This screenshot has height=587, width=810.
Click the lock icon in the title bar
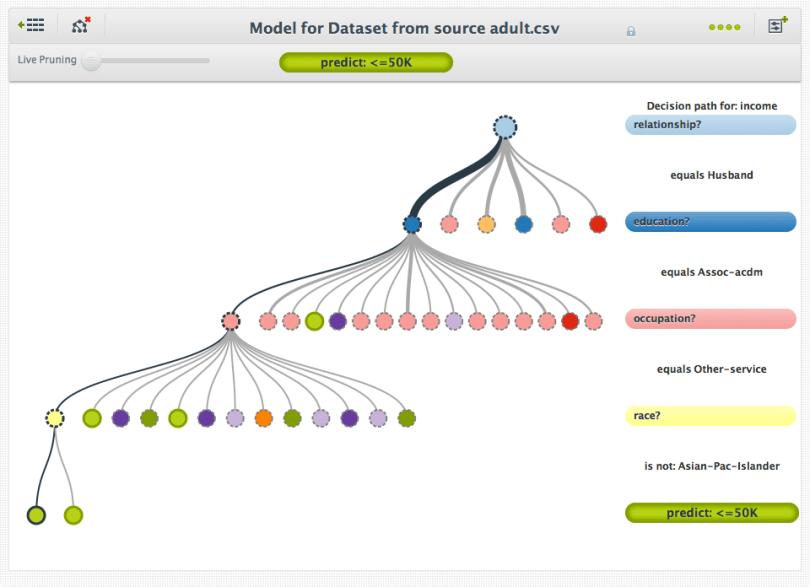click(x=630, y=31)
